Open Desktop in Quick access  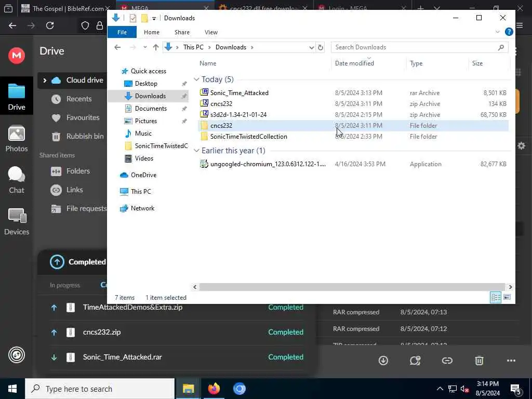[x=146, y=84]
